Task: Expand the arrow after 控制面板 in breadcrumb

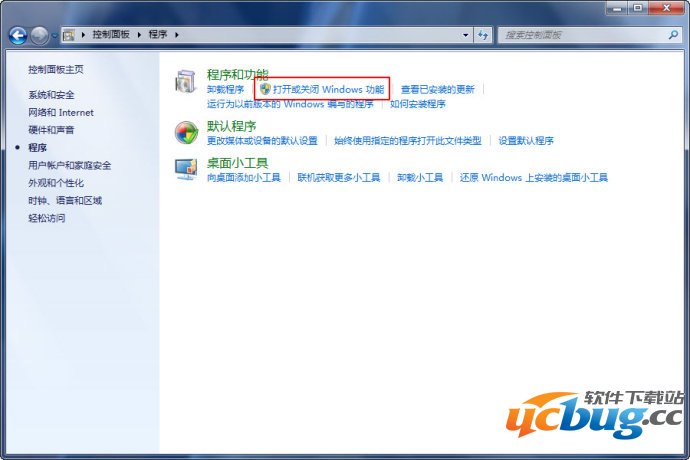Action: coord(140,34)
